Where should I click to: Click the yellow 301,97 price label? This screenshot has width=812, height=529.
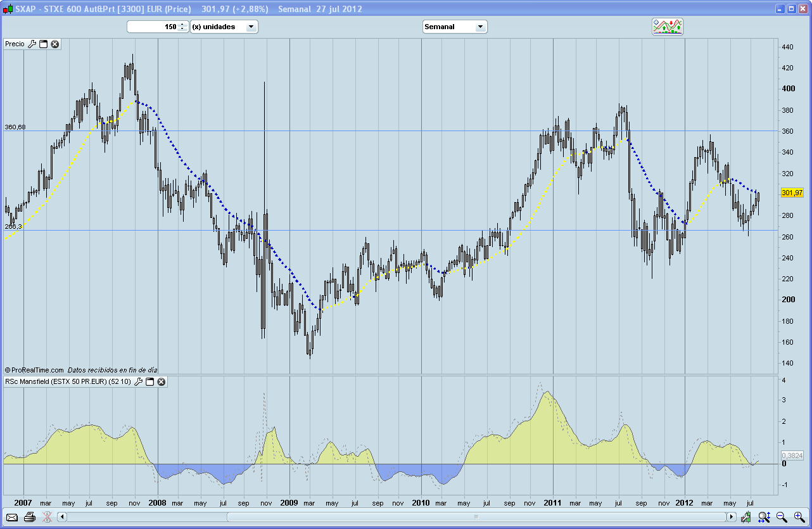click(x=792, y=193)
